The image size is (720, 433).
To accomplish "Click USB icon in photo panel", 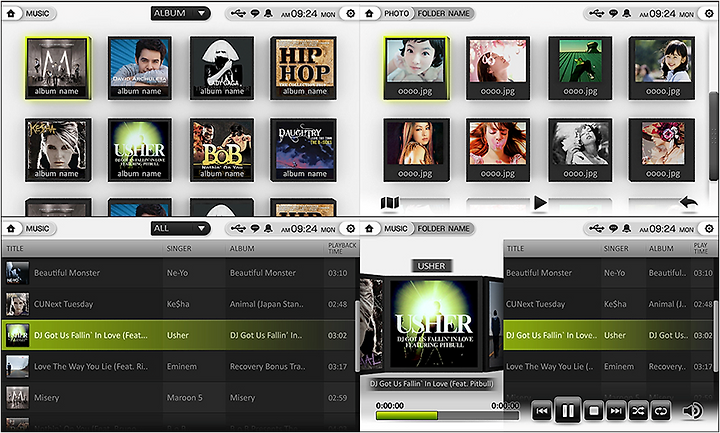I will 596,13.
